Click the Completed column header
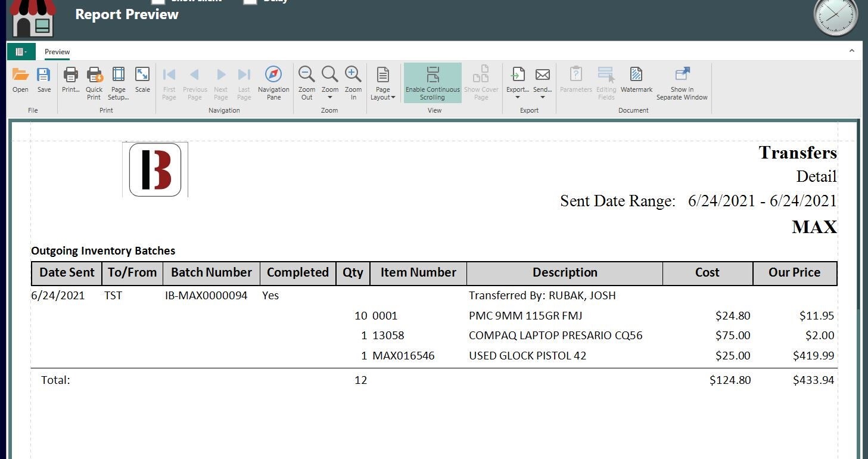The height and width of the screenshot is (459, 868). 298,273
